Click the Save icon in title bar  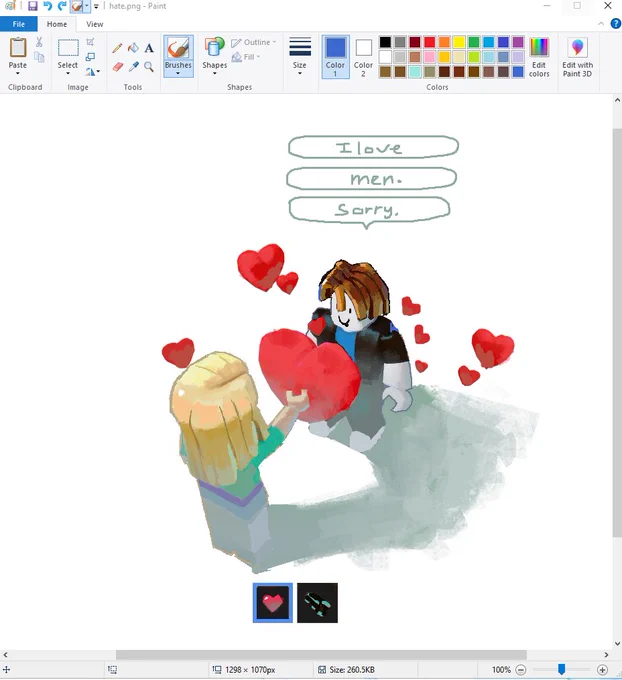tap(33, 6)
